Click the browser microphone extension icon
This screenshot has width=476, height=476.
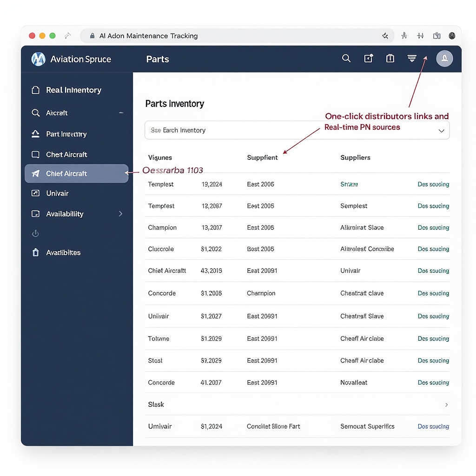(x=404, y=36)
